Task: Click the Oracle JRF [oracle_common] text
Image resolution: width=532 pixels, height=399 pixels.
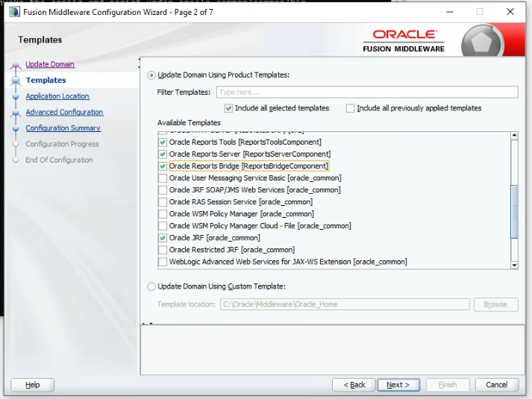Action: [215, 238]
